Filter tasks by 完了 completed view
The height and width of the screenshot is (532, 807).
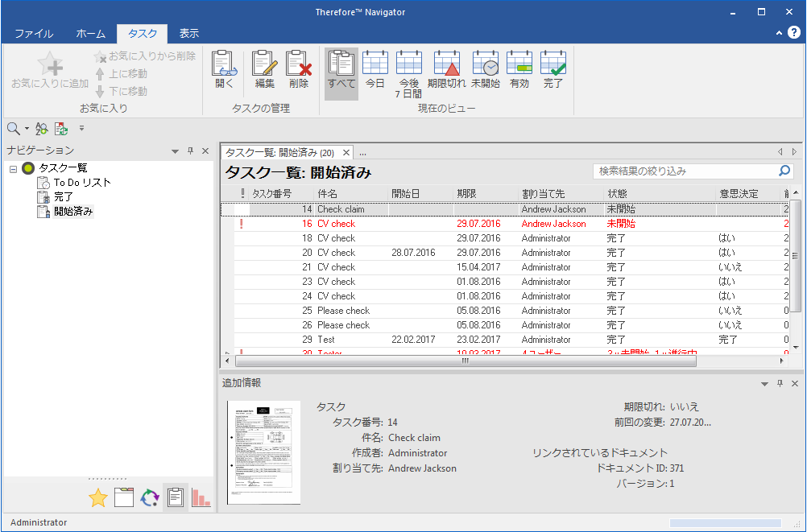(x=553, y=70)
